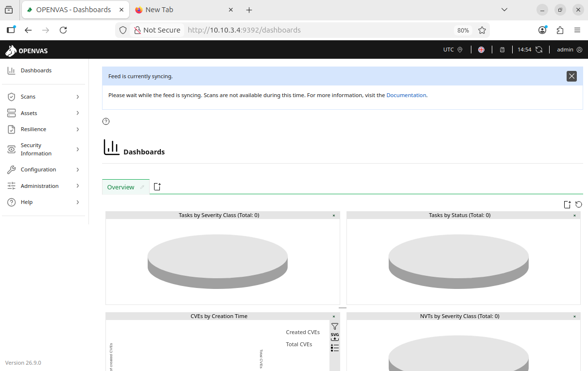Image resolution: width=588 pixels, height=371 pixels.
Task: Select the Overview dashboard tab
Action: 121,187
